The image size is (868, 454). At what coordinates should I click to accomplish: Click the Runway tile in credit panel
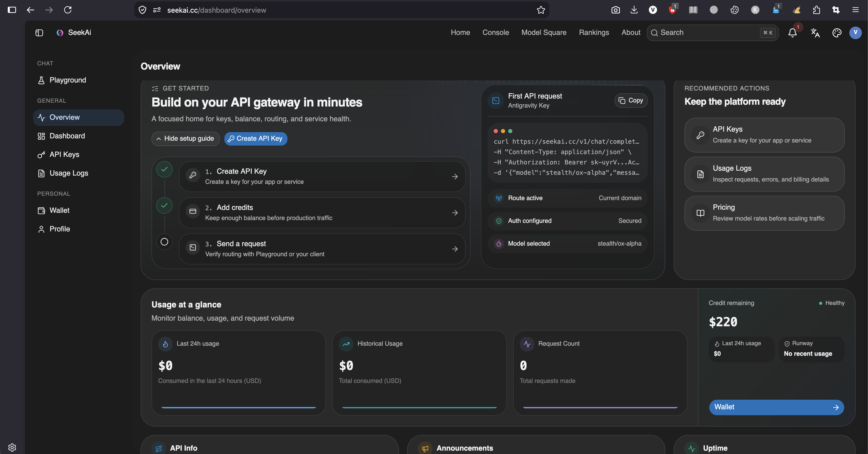click(x=811, y=349)
